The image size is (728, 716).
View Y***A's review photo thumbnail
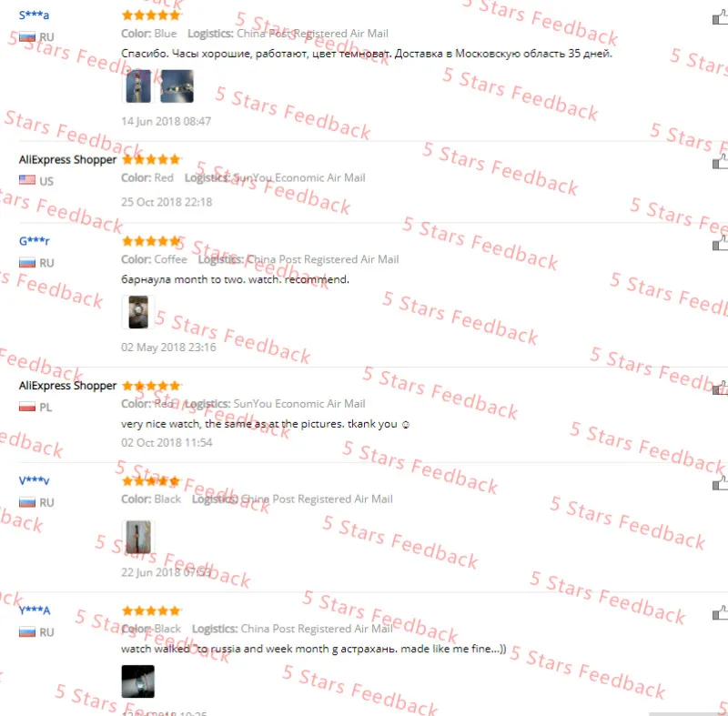click(138, 681)
